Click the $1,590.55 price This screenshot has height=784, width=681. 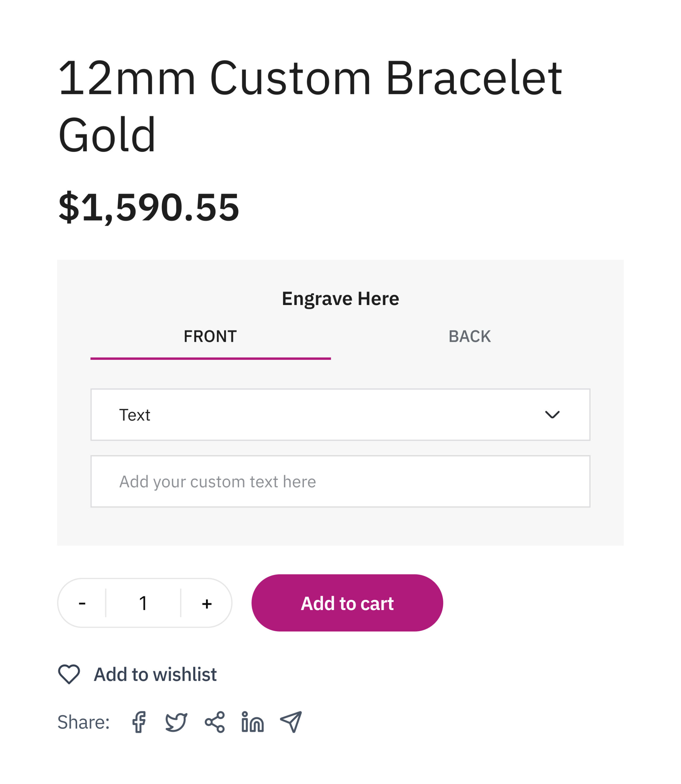(x=148, y=207)
